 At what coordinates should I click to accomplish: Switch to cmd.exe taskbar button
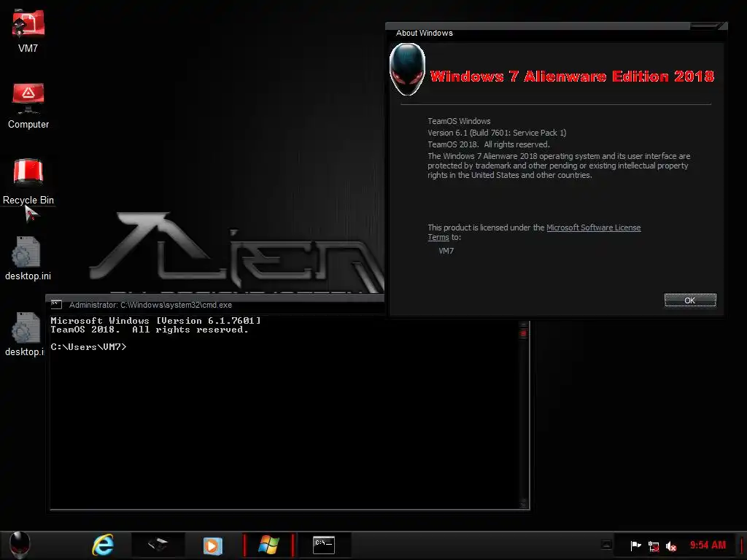[x=324, y=545]
